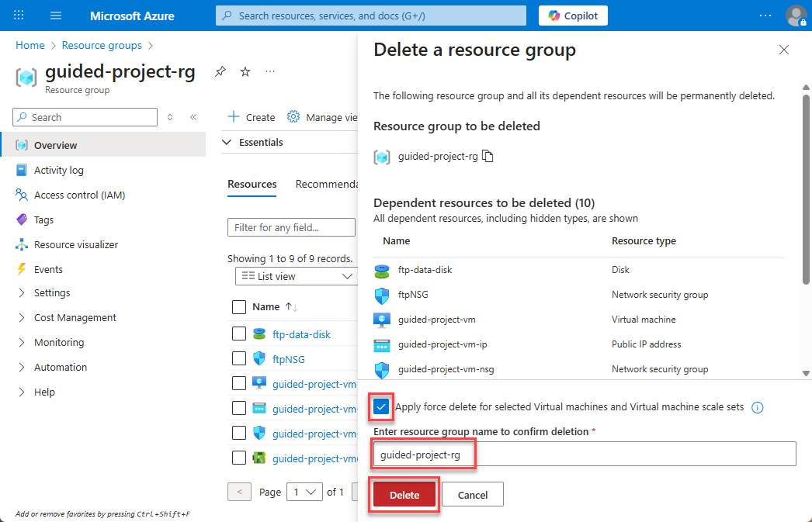This screenshot has height=522, width=812.
Task: Click the Create button
Action: 252,117
